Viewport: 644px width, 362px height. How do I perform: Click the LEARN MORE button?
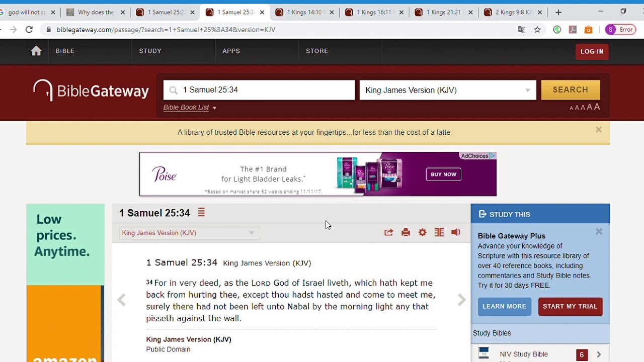pyautogui.click(x=504, y=306)
